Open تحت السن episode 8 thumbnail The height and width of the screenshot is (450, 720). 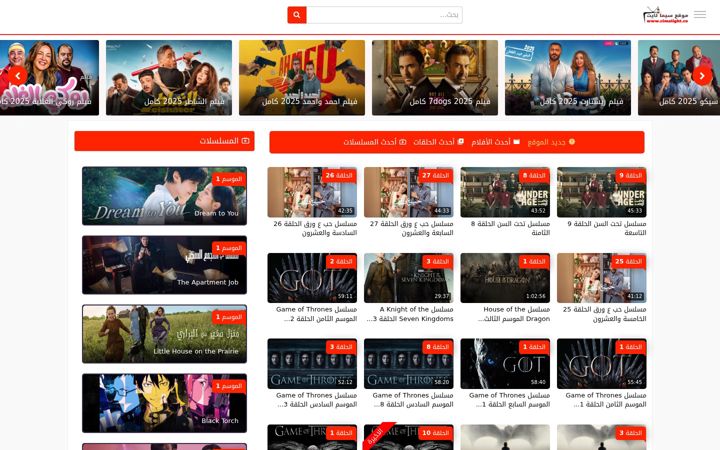(505, 192)
